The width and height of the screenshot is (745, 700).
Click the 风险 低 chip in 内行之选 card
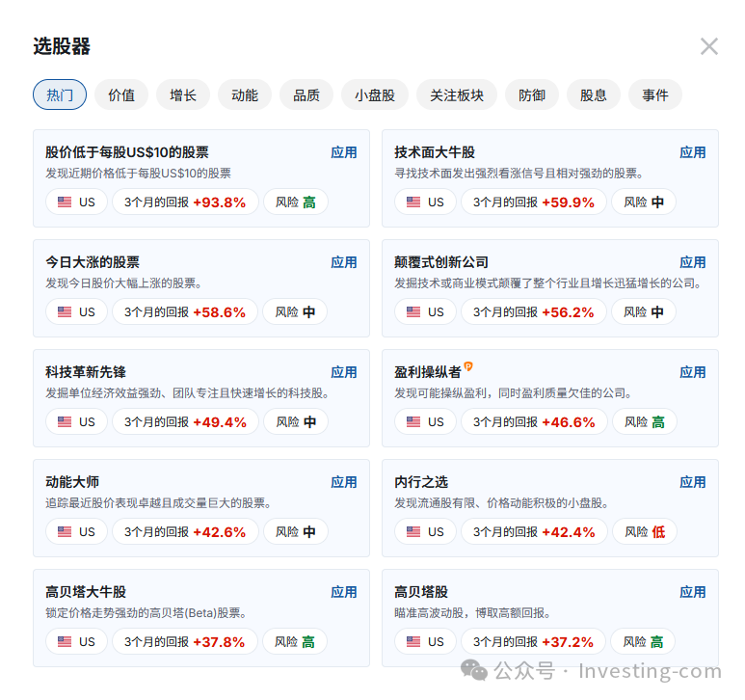(645, 531)
